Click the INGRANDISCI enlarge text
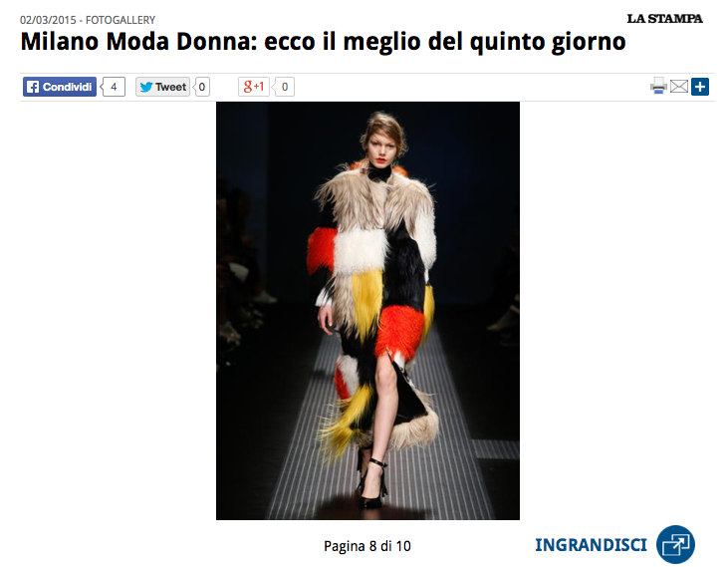 tap(591, 545)
